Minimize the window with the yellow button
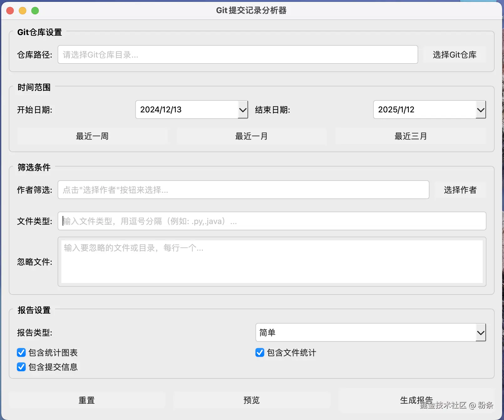This screenshot has height=420, width=504. [x=22, y=10]
